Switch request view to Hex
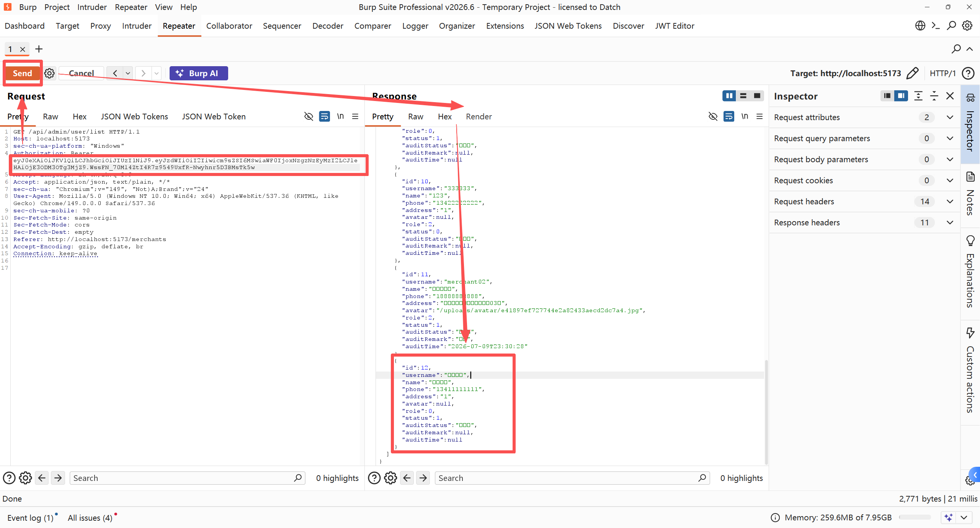Viewport: 980px width, 528px height. pyautogui.click(x=80, y=116)
